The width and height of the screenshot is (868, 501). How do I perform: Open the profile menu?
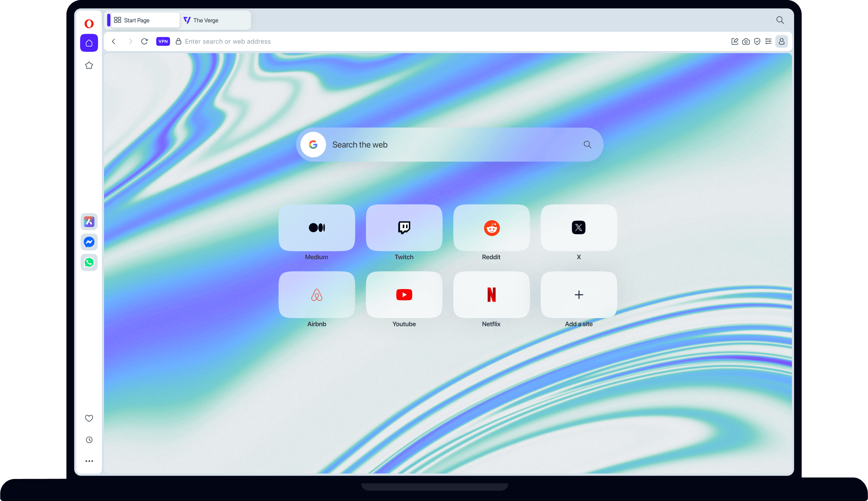coord(782,42)
